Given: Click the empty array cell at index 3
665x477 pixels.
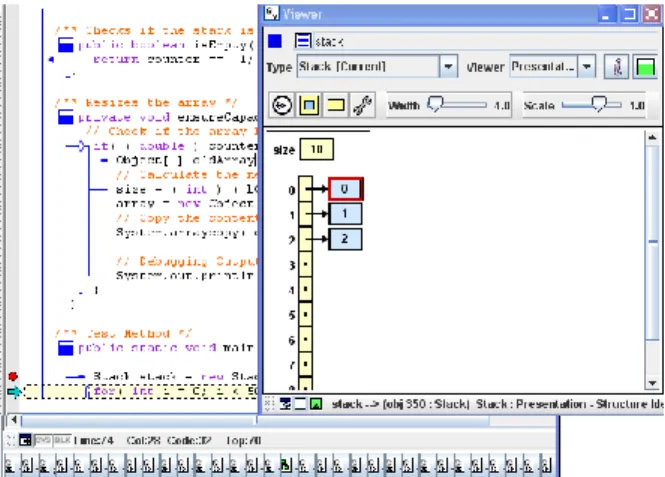Looking at the screenshot, I should [305, 265].
